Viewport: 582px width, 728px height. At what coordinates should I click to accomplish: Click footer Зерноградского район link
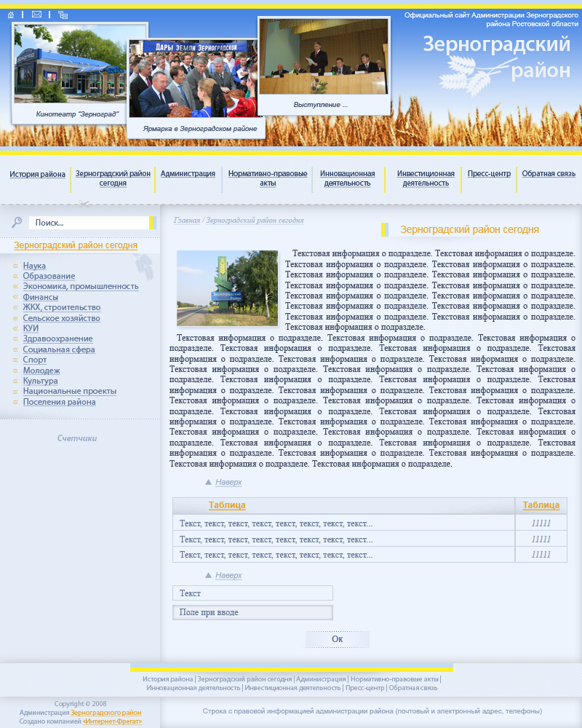[105, 713]
